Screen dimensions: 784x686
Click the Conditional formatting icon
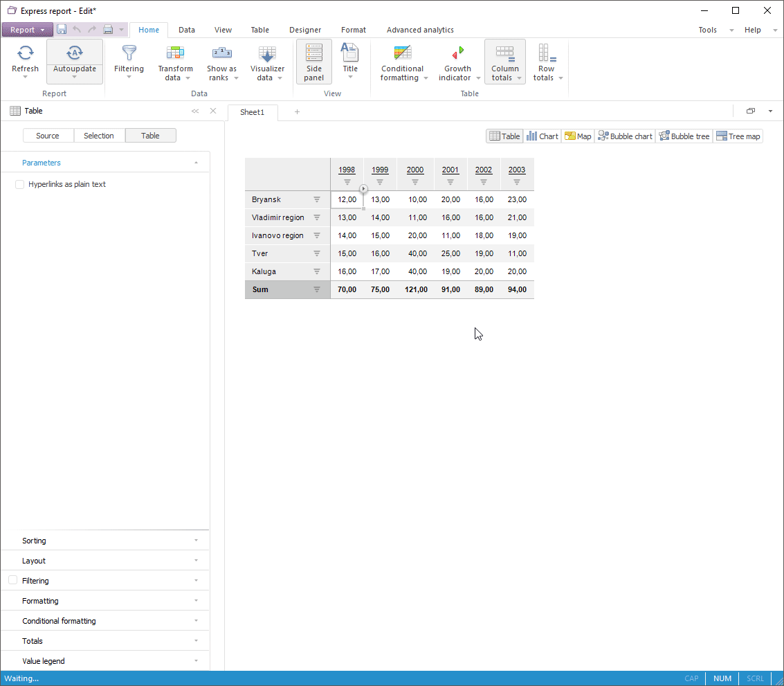point(402,53)
